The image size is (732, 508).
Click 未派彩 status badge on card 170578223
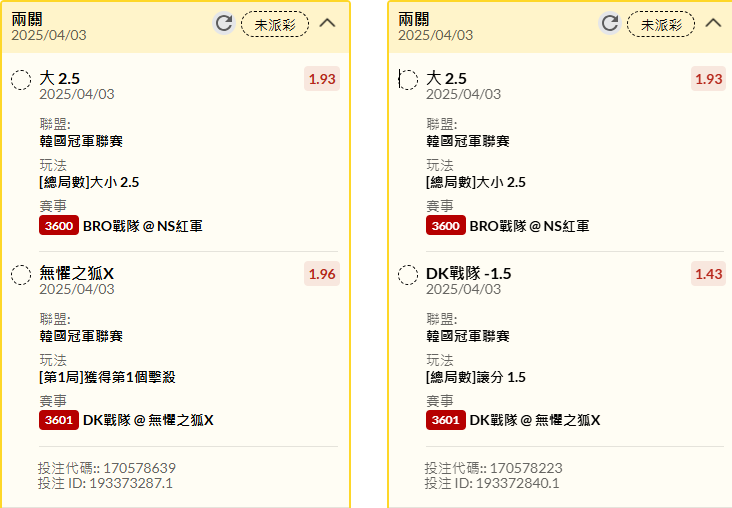661,24
